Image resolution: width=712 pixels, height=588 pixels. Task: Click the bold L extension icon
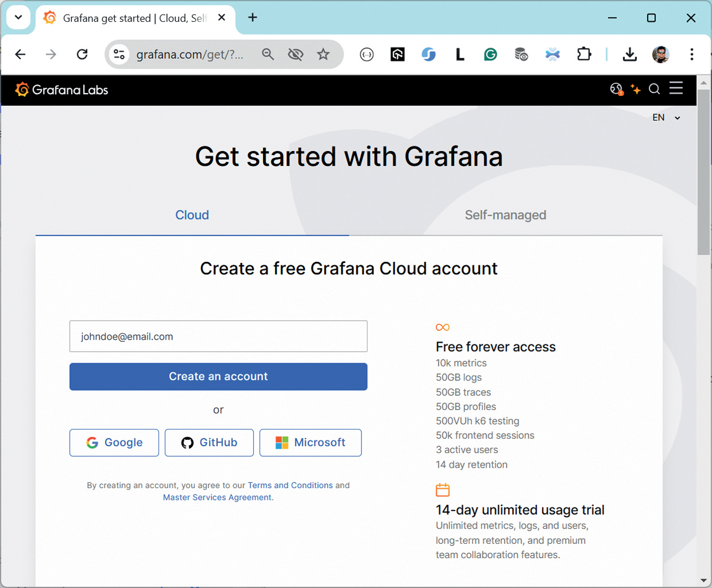[x=460, y=54]
